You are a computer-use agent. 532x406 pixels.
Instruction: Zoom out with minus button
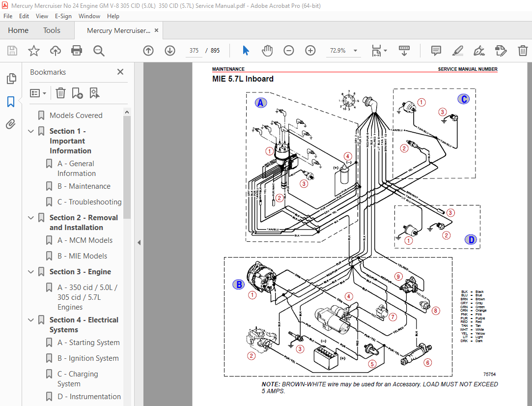289,51
